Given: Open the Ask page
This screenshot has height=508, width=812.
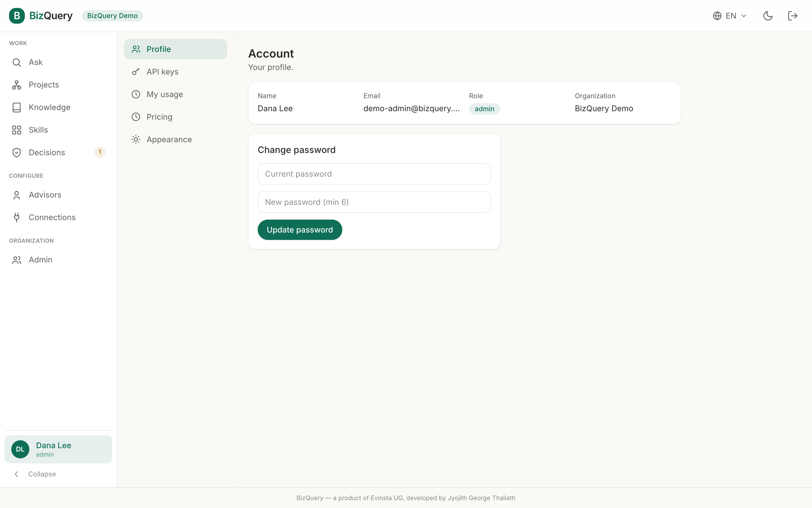Looking at the screenshot, I should pos(58,62).
